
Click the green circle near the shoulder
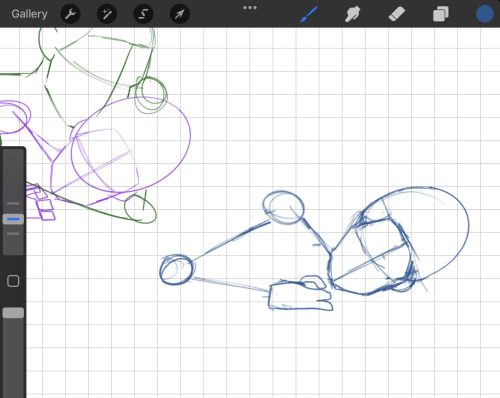(x=151, y=95)
